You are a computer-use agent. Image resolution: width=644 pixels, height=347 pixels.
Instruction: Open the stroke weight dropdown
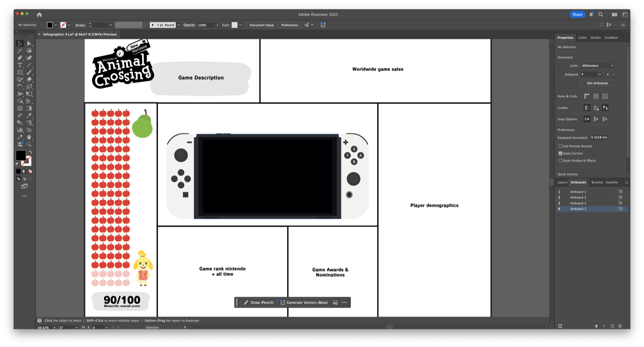(x=110, y=25)
